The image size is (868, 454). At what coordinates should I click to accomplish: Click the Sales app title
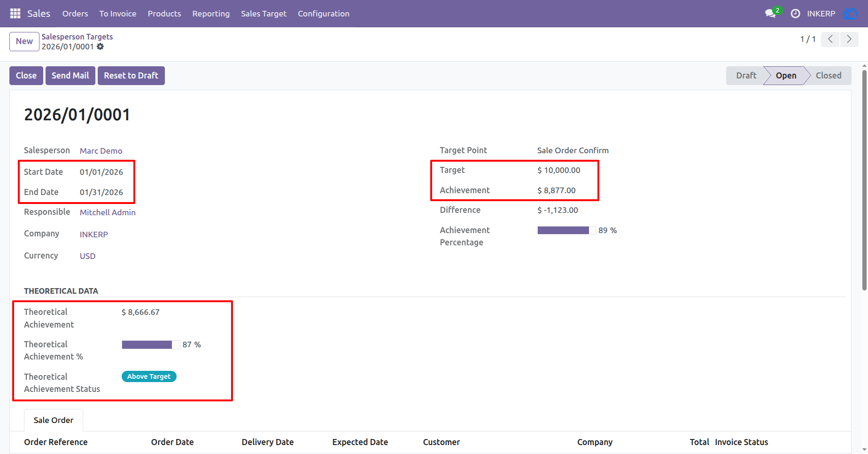pyautogui.click(x=39, y=14)
